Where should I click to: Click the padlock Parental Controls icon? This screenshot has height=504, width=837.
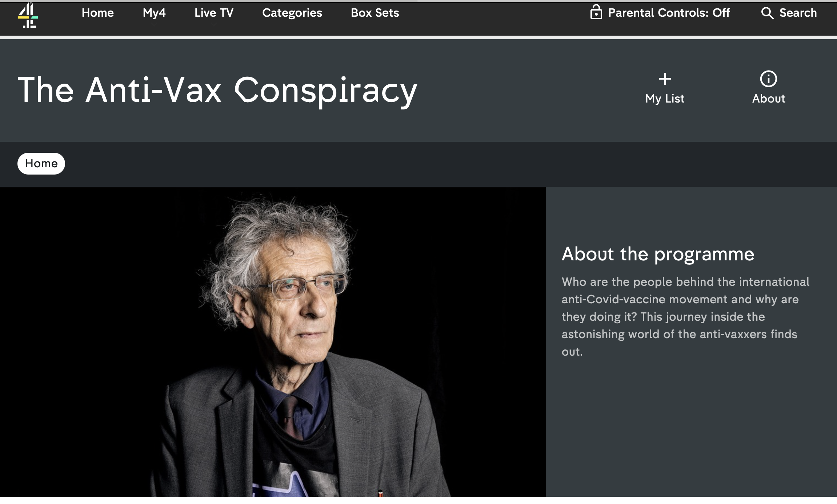[x=596, y=12]
